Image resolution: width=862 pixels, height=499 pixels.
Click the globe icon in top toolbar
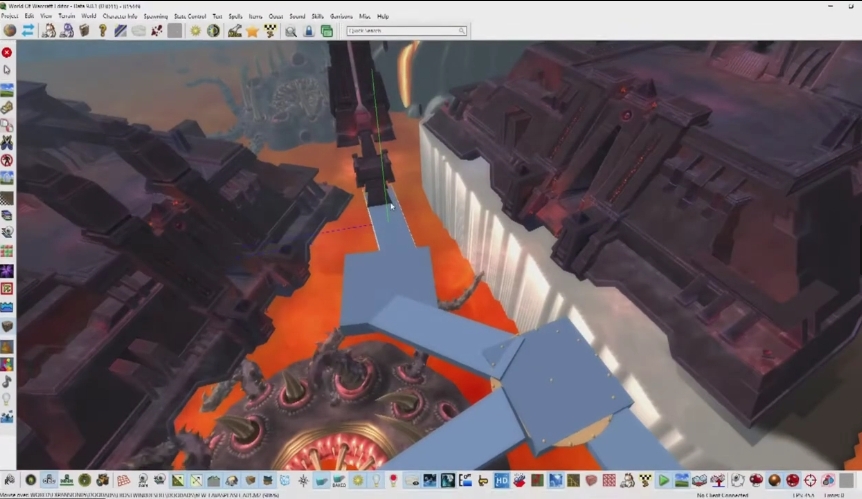click(x=9, y=31)
